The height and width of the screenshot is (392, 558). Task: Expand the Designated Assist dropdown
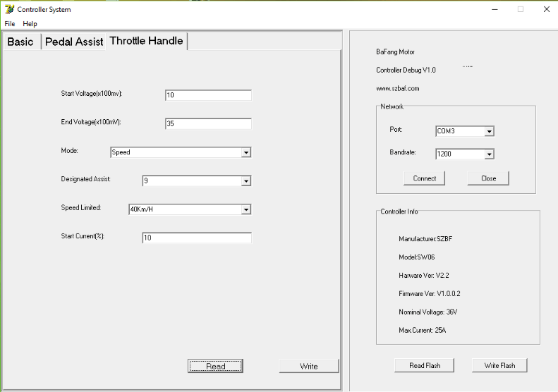pyautogui.click(x=197, y=180)
